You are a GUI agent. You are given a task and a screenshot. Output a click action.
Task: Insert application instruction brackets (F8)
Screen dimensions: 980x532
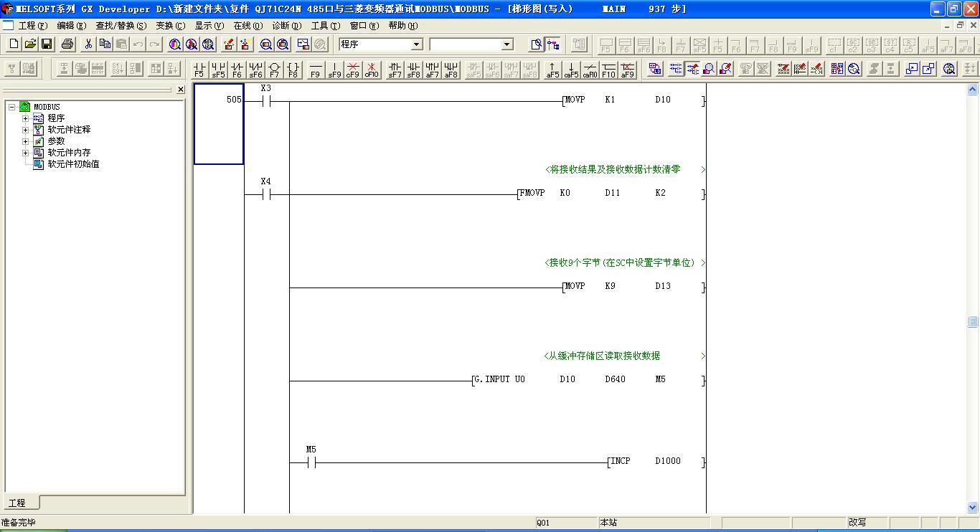coord(293,70)
